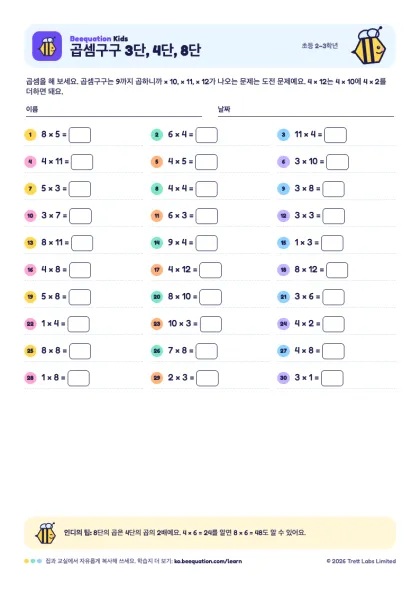This screenshot has width=420, height=595.
Task: Select the answer box for 4 × 12
Action: click(211, 270)
